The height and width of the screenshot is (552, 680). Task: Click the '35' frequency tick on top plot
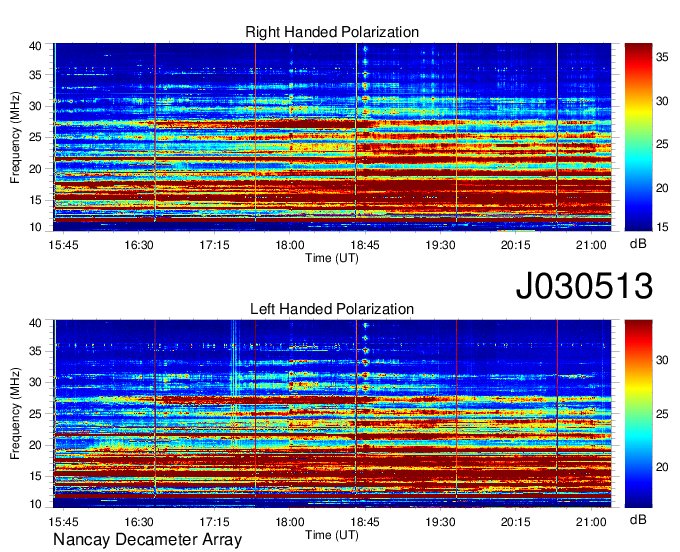click(35, 75)
